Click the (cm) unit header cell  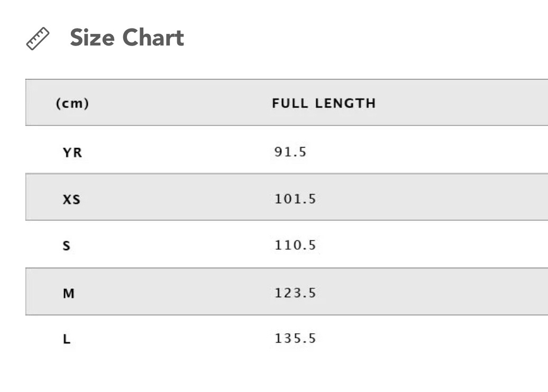click(72, 103)
